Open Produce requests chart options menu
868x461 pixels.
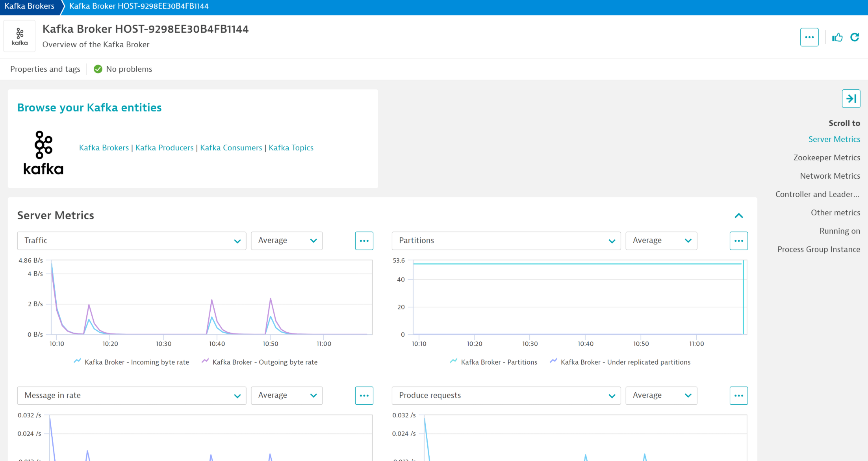coord(738,396)
